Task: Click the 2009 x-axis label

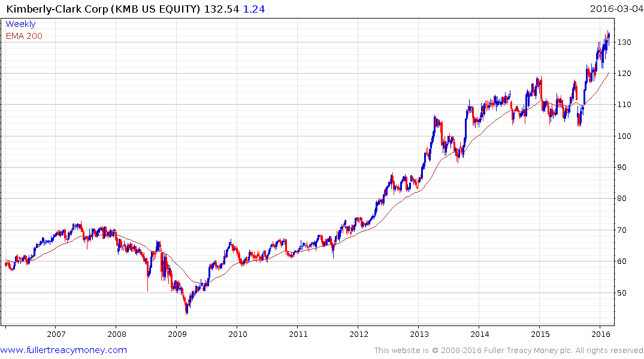Action: click(x=177, y=334)
